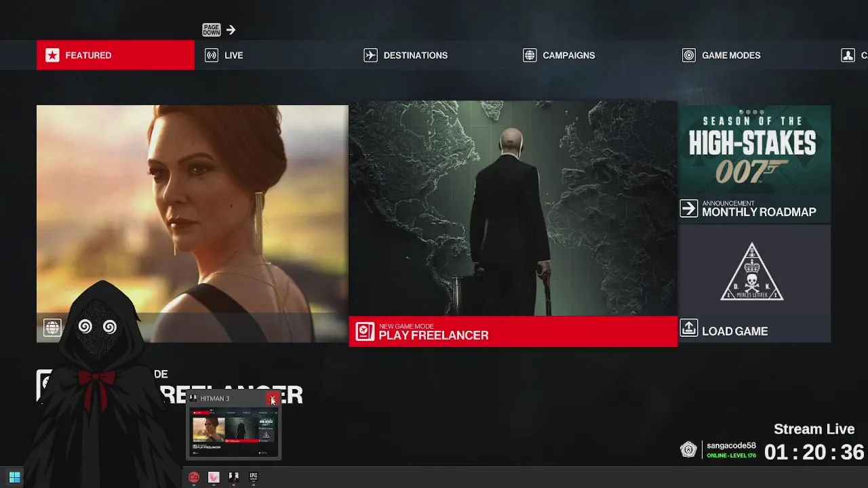Screen dimensions: 868x488
Task: Open the woman portrait featured tile
Action: pyautogui.click(x=192, y=223)
